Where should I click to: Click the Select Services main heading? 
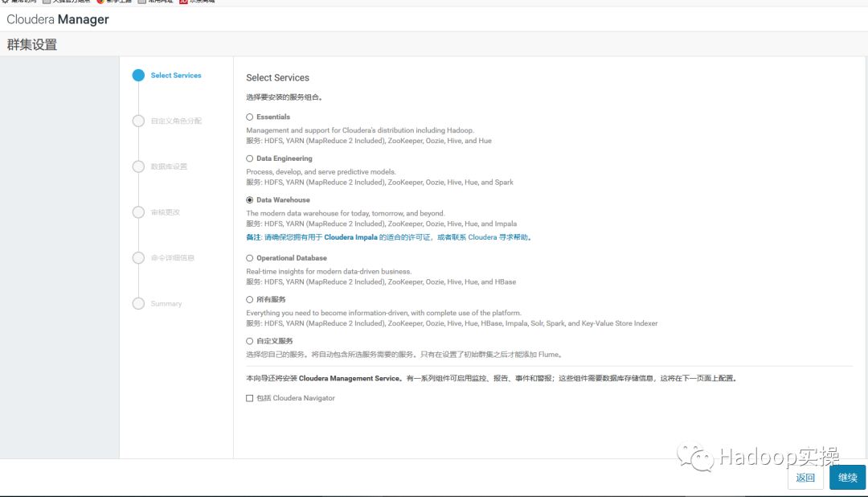[x=277, y=77]
